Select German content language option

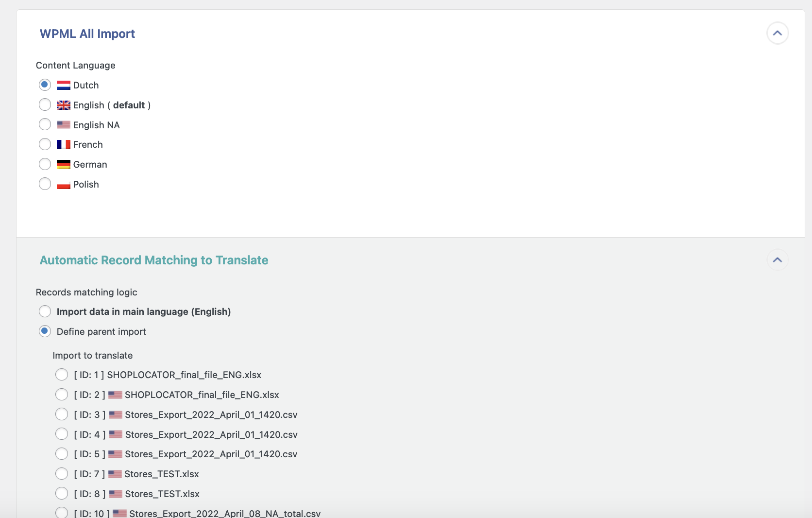45,164
